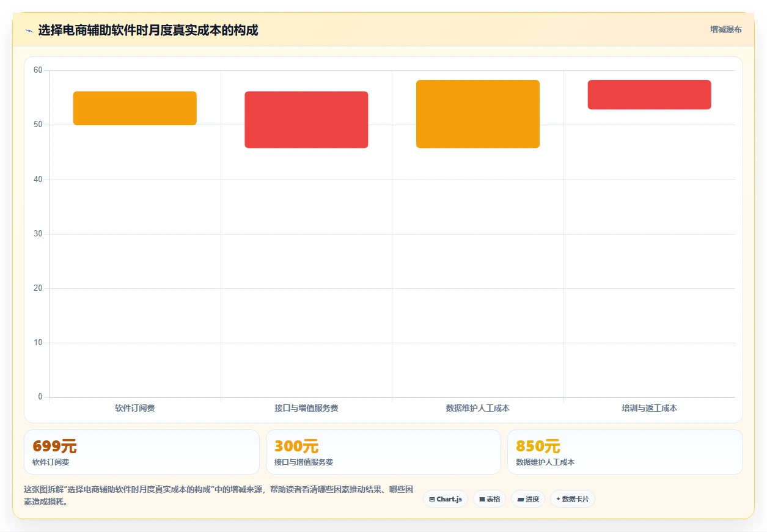Click x-axis label 培训与返工成本

tap(649, 408)
